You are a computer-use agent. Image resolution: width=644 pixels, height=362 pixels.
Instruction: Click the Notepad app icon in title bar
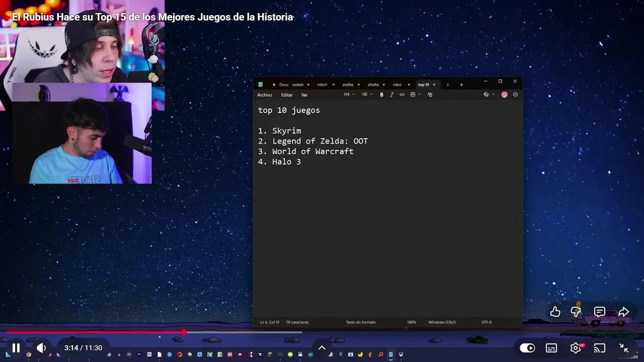tap(261, 84)
